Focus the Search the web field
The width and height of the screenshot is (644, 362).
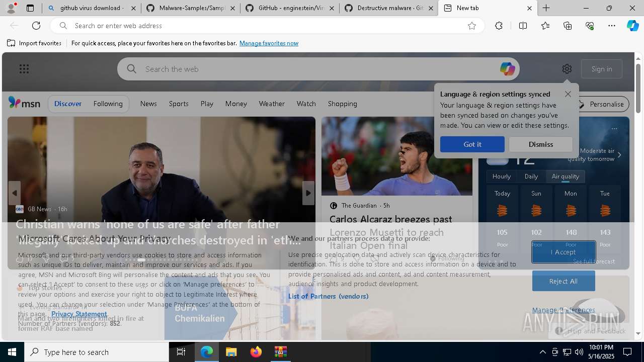(x=318, y=69)
